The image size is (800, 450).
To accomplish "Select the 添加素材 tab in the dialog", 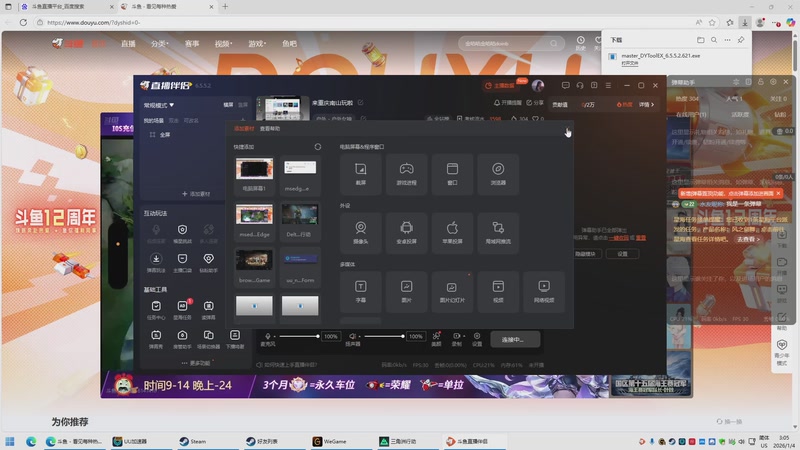I will (x=244, y=129).
